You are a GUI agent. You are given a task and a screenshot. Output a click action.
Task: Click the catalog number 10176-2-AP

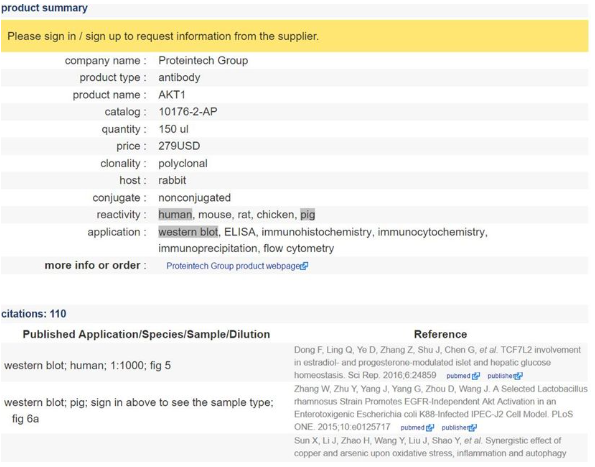coord(188,112)
